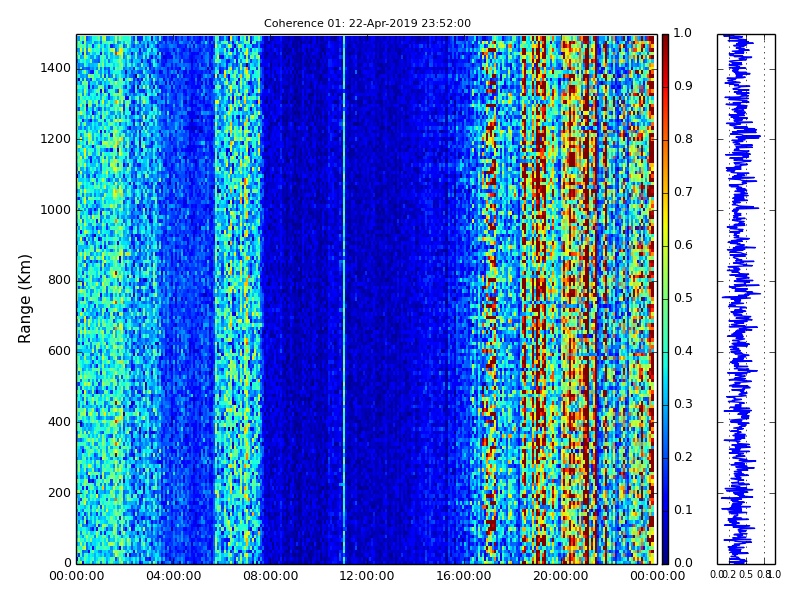Click the time tick label 04:00:00

point(173,577)
